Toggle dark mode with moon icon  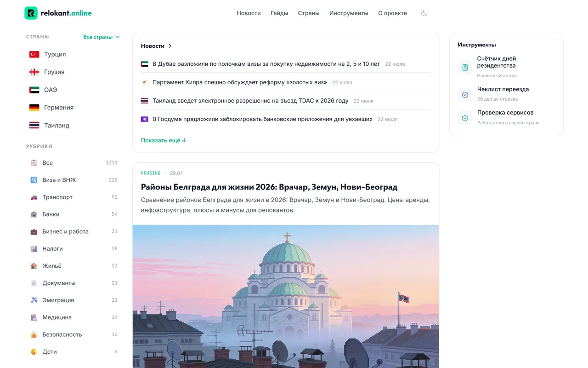[424, 13]
